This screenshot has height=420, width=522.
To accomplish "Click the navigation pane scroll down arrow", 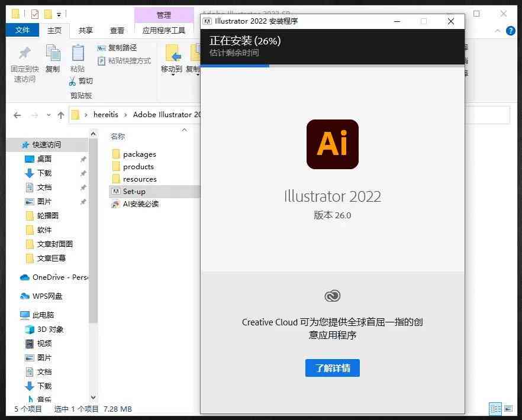I will tap(94, 397).
